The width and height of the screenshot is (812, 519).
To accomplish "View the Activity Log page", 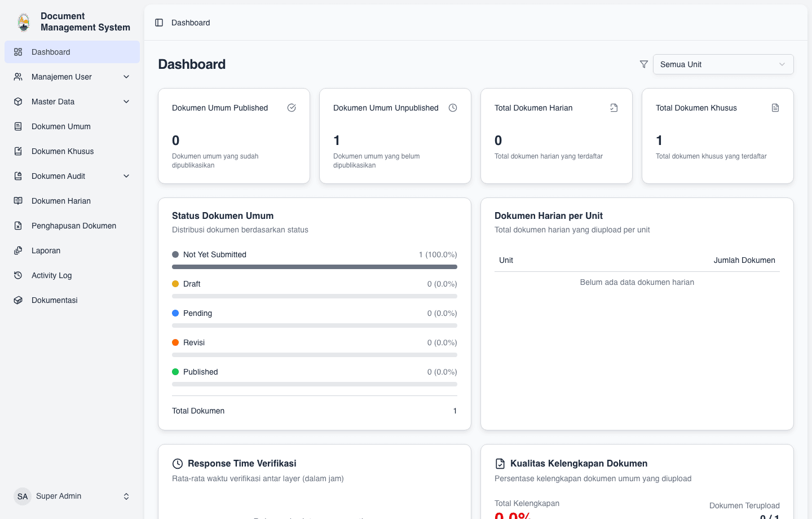I will 72,275.
